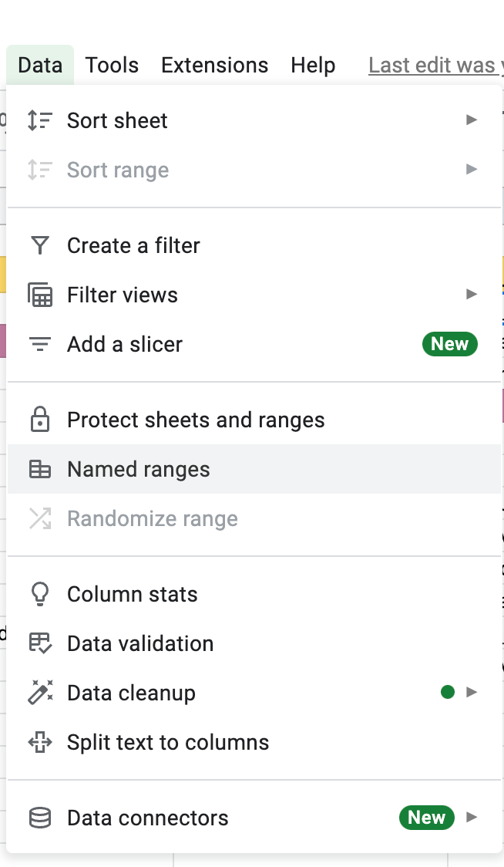Screen dimensions: 504x867
Task: Open the Tools menu
Action: tap(112, 66)
